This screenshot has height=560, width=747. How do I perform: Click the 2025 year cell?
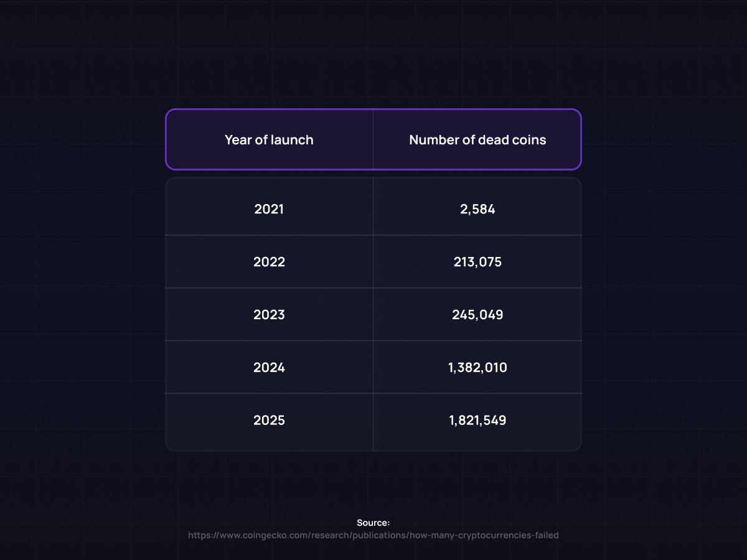269,421
